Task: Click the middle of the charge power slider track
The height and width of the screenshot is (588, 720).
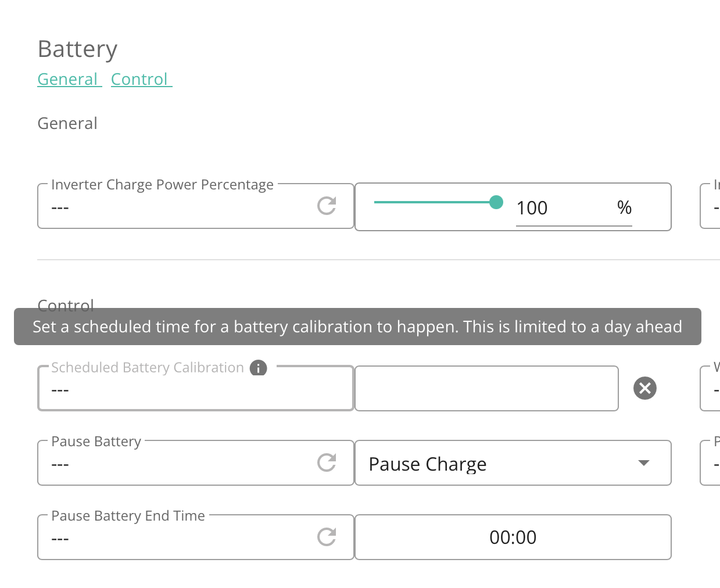Action: click(x=435, y=202)
